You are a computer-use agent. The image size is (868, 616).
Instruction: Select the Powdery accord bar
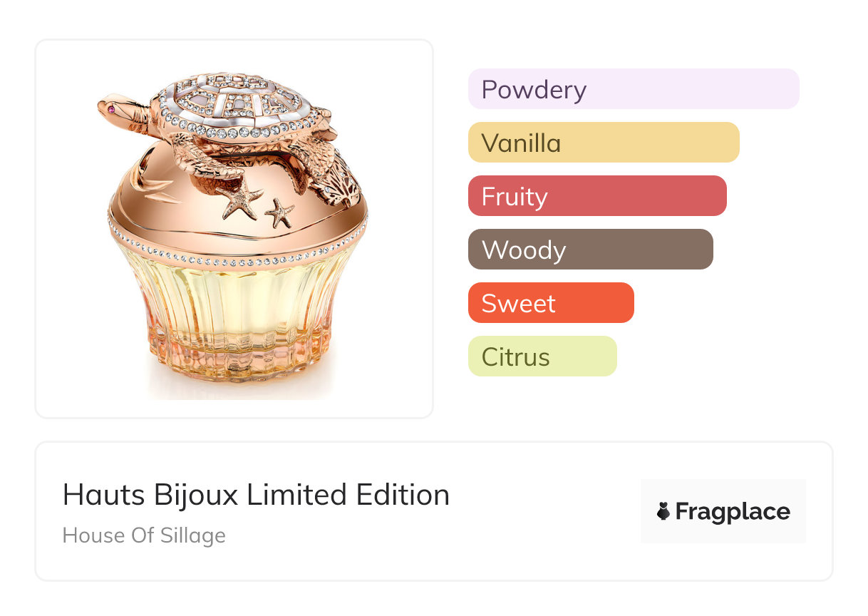coord(634,89)
